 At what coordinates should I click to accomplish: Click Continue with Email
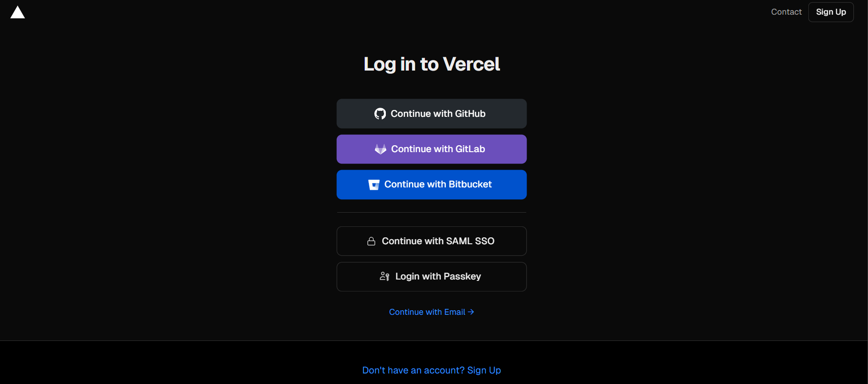[427, 312]
